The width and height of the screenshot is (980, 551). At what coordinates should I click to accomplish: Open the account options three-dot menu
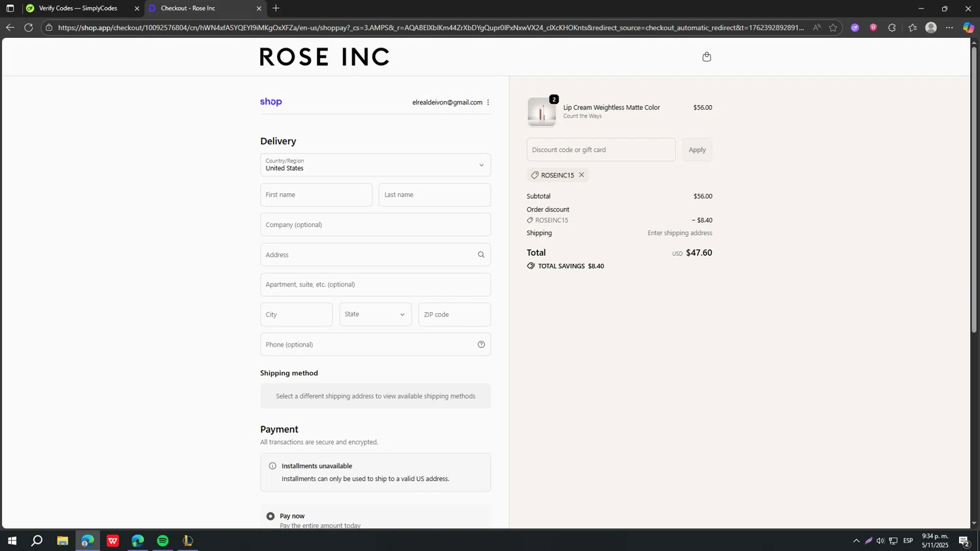(x=488, y=102)
